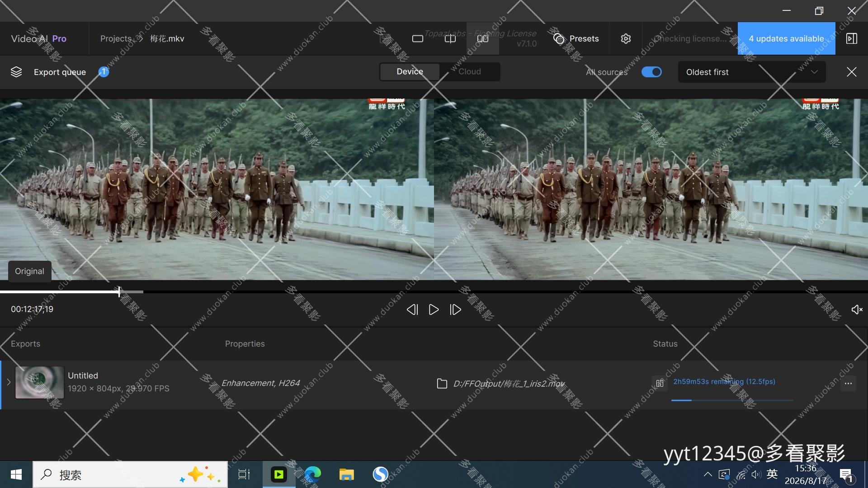Click the export queue count badge
The height and width of the screenshot is (488, 868).
[x=104, y=72]
